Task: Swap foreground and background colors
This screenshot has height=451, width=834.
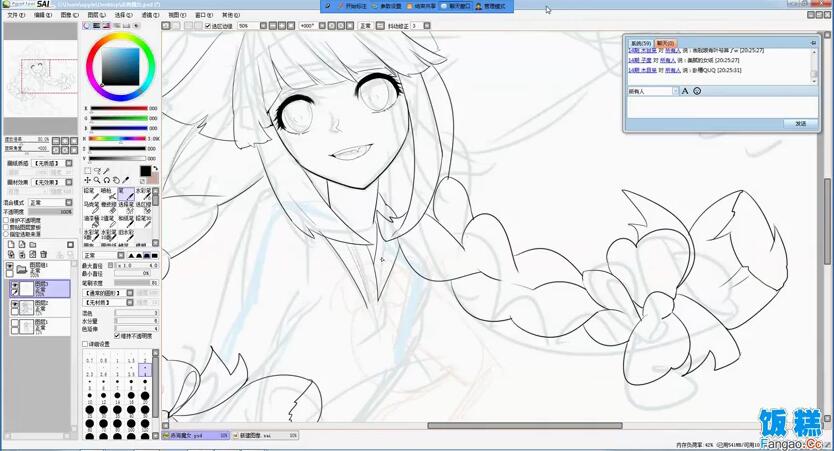Action: (155, 168)
